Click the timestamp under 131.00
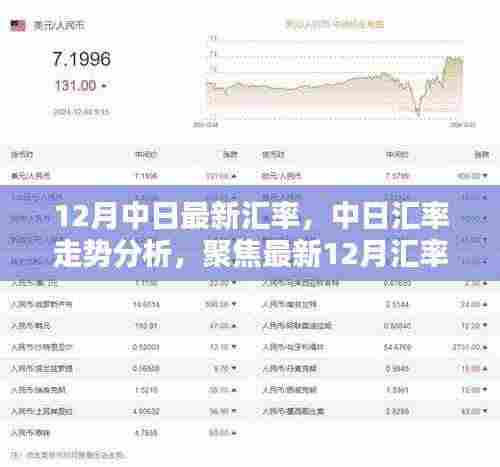 [81, 112]
